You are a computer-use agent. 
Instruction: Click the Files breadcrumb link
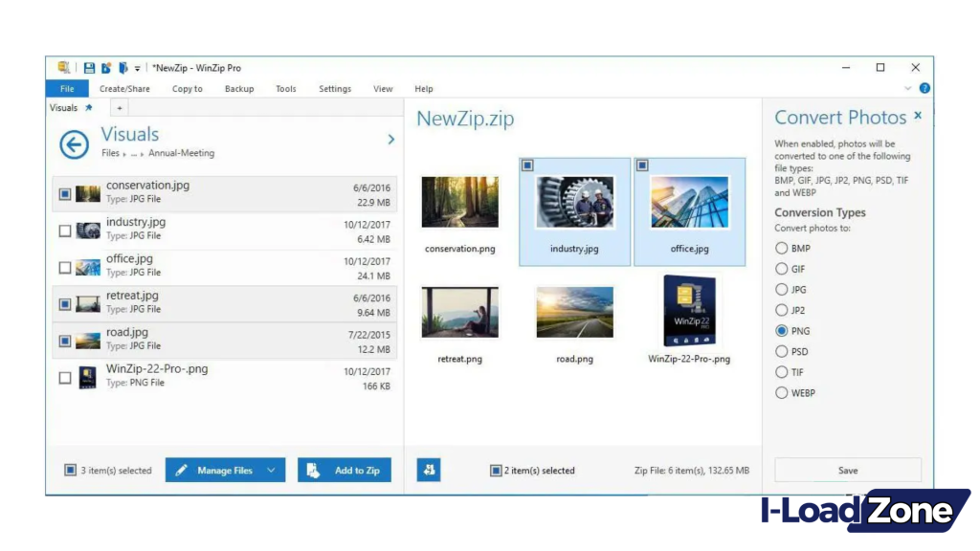click(110, 153)
